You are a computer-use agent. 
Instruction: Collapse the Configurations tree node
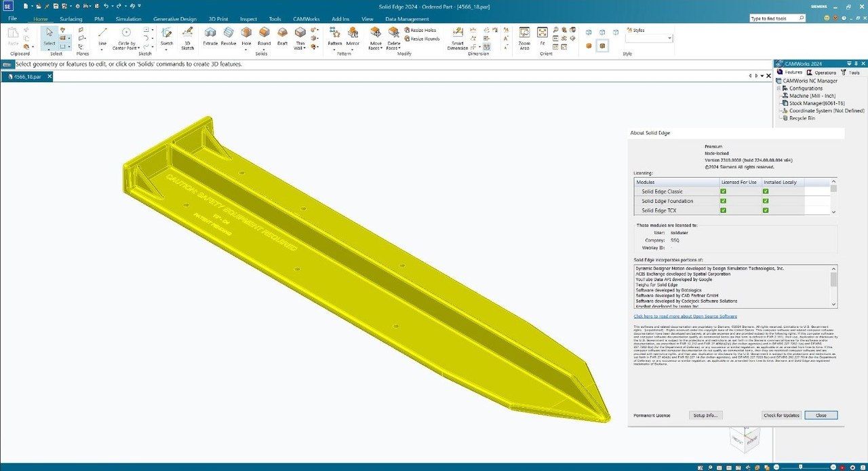779,88
